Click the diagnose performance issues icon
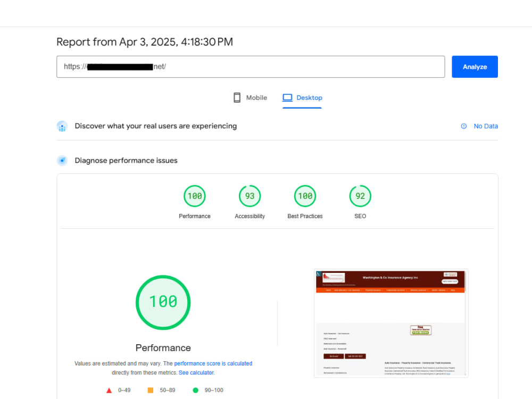The width and height of the screenshot is (532, 399). 62,161
